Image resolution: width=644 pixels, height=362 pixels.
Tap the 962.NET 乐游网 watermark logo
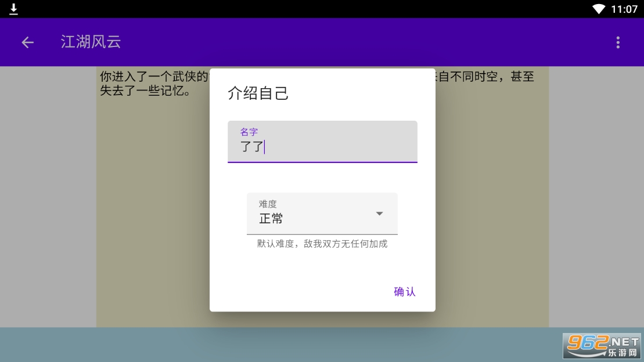coord(602,346)
